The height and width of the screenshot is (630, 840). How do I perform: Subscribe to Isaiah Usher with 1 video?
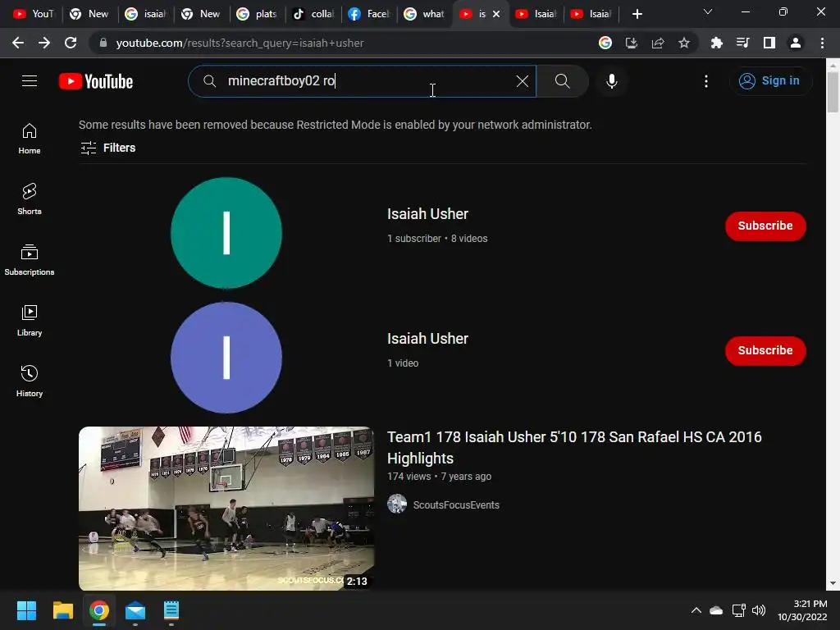[765, 350]
